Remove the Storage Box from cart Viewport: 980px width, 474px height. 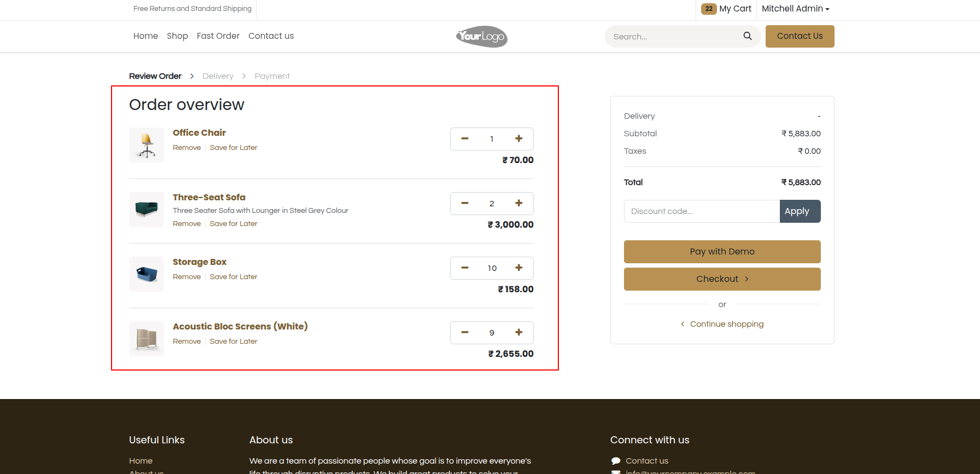(x=186, y=277)
